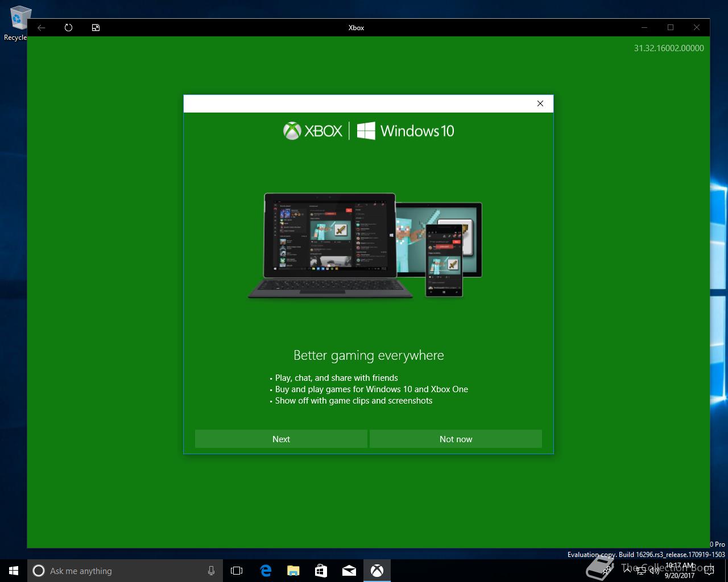
Task: Open Task View from the taskbar
Action: 237,571
